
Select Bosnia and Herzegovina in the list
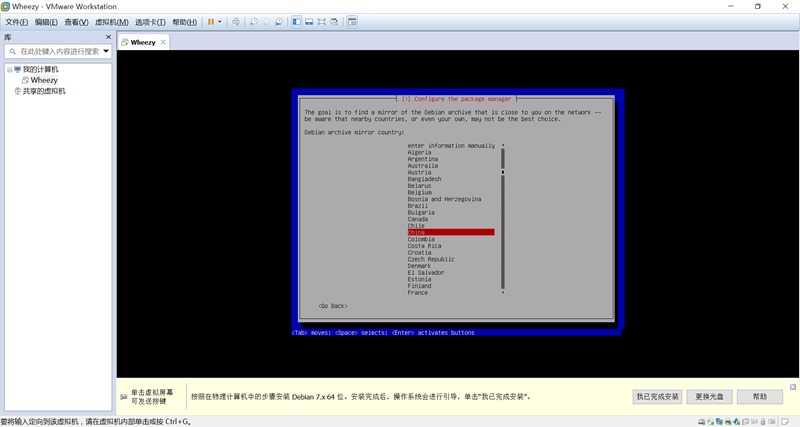[x=444, y=199]
